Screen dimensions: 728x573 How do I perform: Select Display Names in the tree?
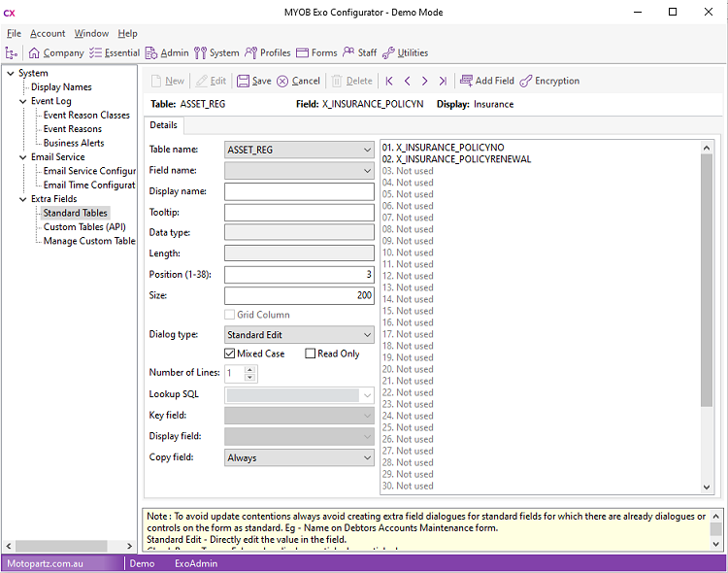61,86
